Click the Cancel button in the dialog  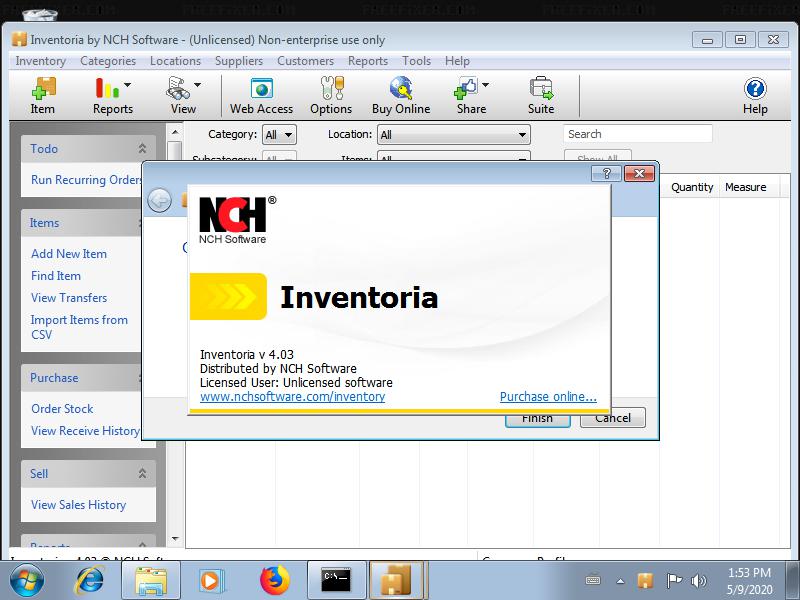613,418
